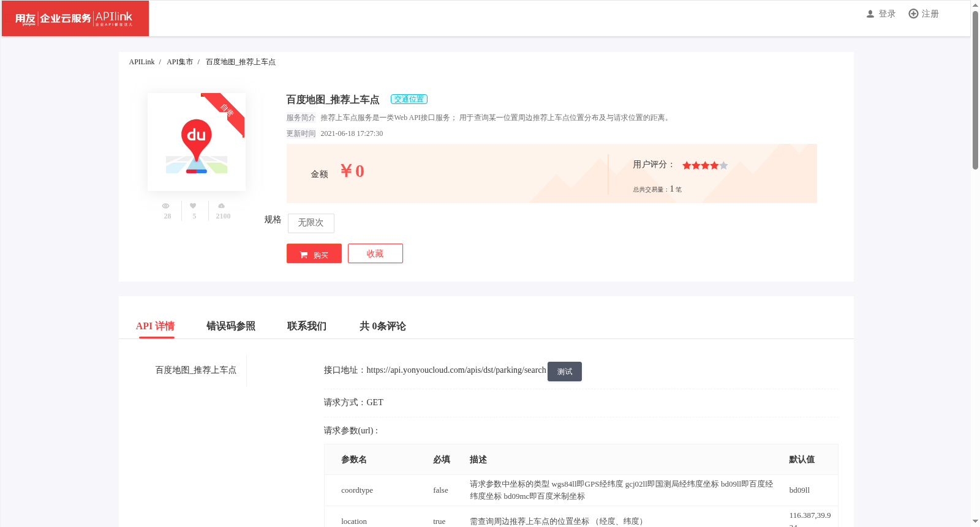Click the user rating stars

click(x=705, y=165)
